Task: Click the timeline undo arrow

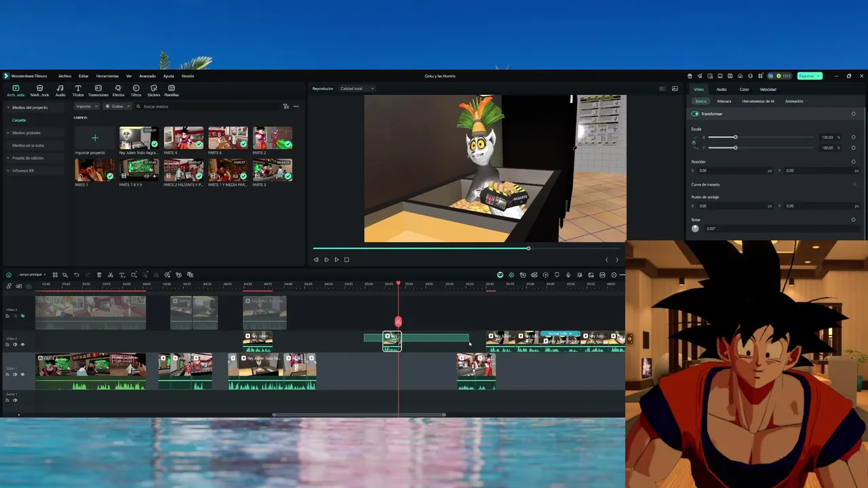Action: coord(77,274)
